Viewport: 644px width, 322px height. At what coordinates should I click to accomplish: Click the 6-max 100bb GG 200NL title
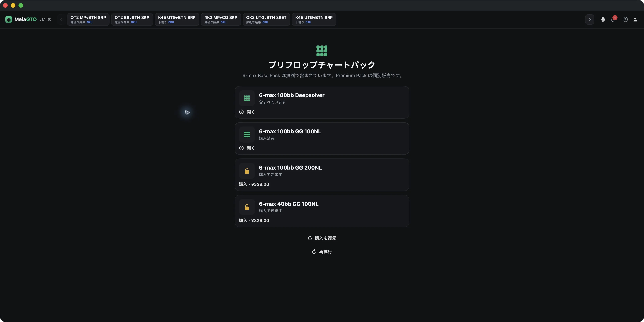(290, 168)
